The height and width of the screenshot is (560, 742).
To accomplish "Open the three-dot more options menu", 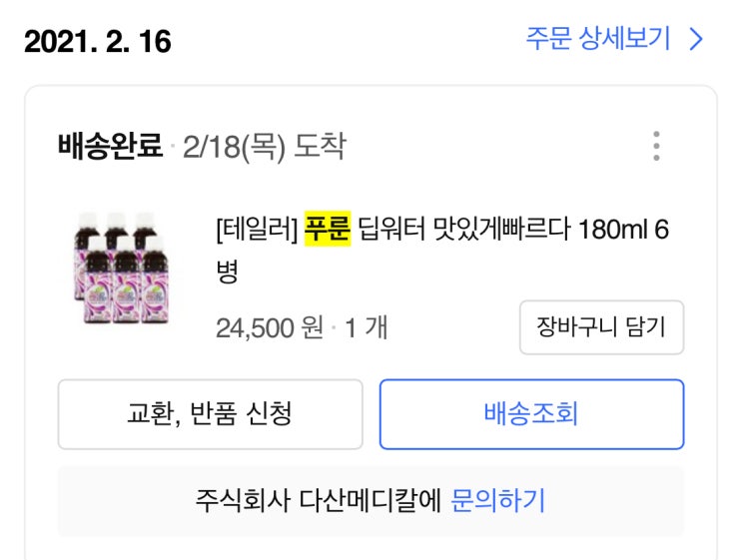I will click(x=656, y=146).
